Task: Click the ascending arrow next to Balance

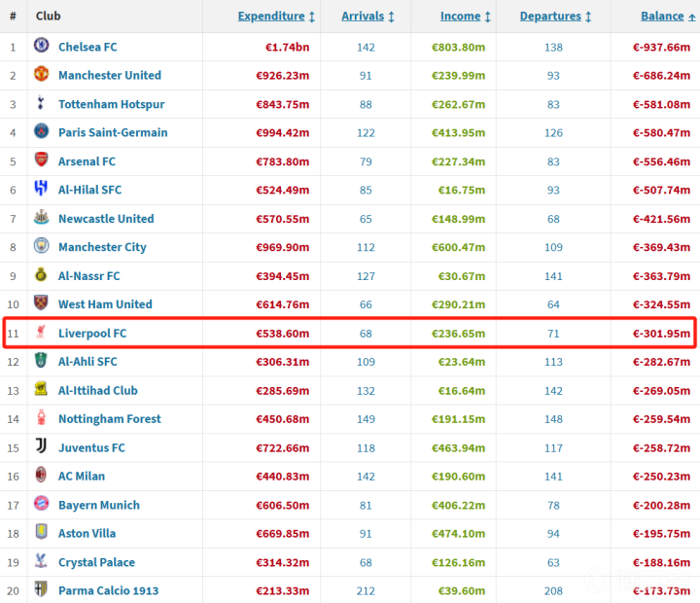Action: pyautogui.click(x=691, y=18)
